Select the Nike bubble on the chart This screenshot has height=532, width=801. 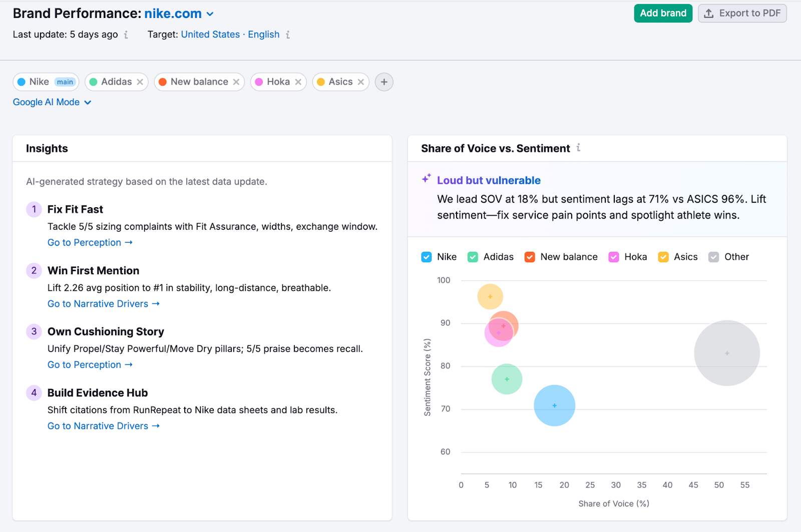point(555,406)
